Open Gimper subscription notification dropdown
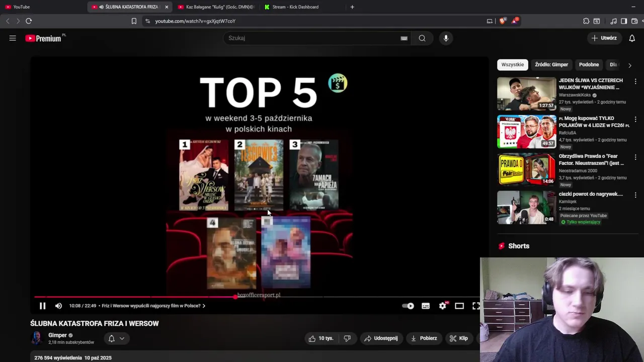 [x=116, y=338]
